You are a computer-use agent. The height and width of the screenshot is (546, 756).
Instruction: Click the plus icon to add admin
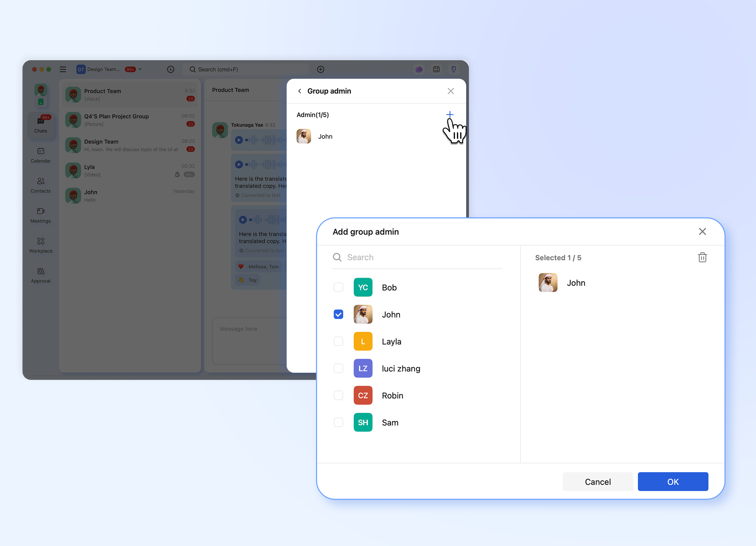(450, 114)
